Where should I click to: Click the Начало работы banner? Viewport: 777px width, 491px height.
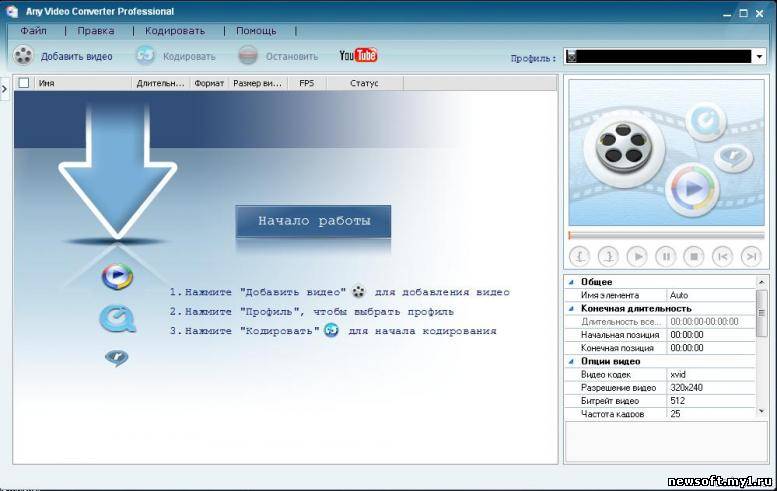313,221
